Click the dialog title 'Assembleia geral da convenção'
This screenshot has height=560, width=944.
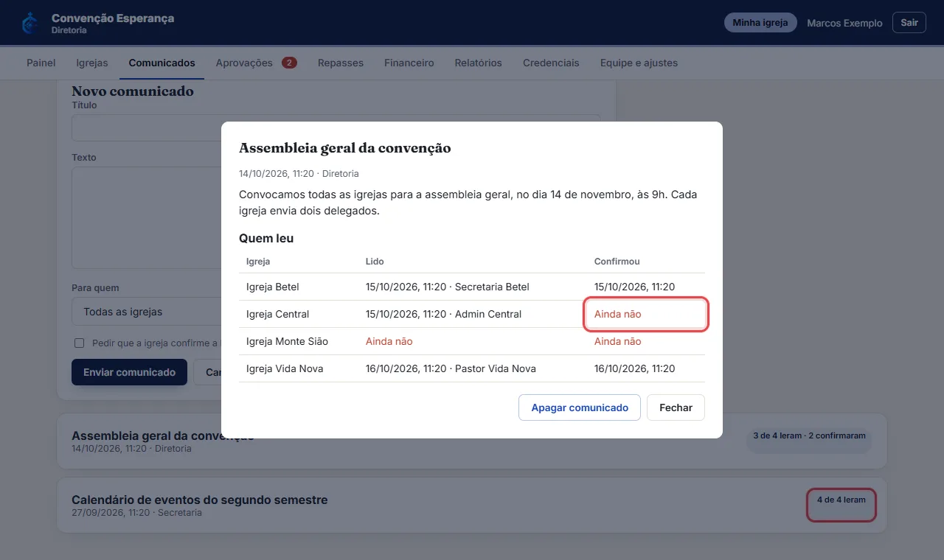[344, 148]
